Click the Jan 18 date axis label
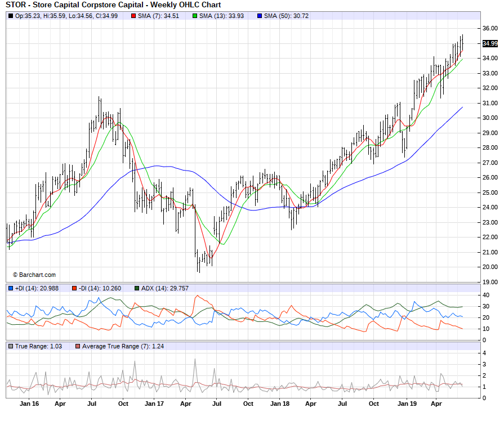Image resolution: width=504 pixels, height=421 pixels. (280, 404)
